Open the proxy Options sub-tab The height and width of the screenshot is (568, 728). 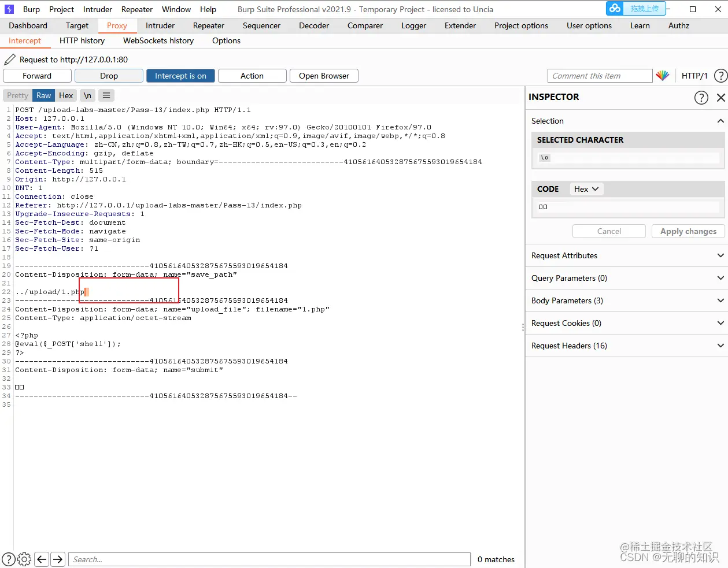[x=226, y=40]
